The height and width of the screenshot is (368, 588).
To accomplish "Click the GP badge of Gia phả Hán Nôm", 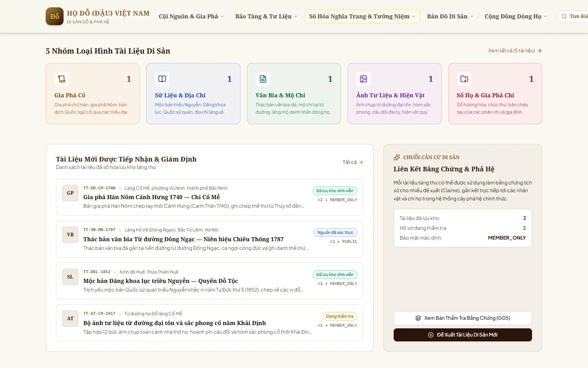I will coord(70,193).
